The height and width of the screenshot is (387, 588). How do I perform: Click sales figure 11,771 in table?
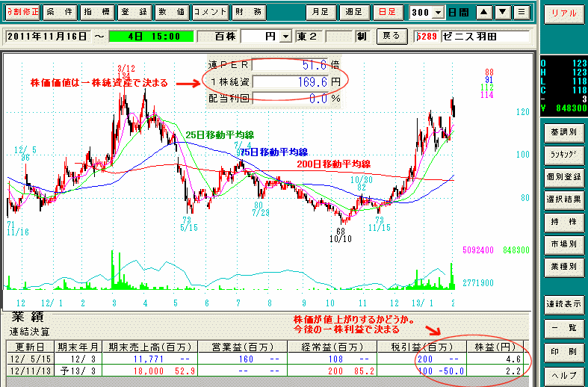149,359
